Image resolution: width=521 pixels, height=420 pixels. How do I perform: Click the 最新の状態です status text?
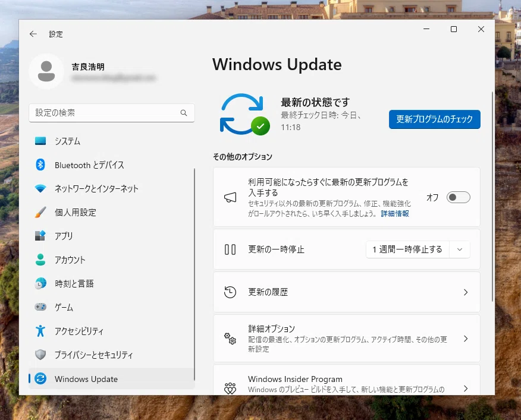tap(315, 102)
